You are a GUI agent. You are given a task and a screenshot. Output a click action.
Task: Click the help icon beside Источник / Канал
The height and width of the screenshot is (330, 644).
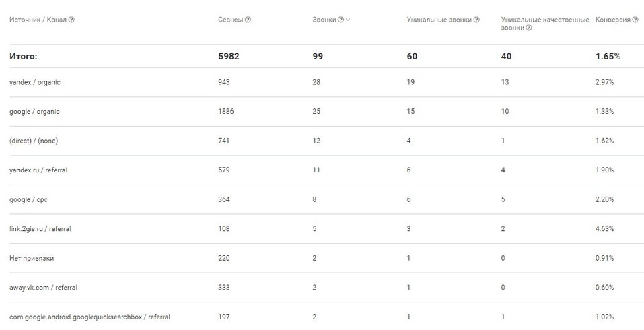(71, 20)
